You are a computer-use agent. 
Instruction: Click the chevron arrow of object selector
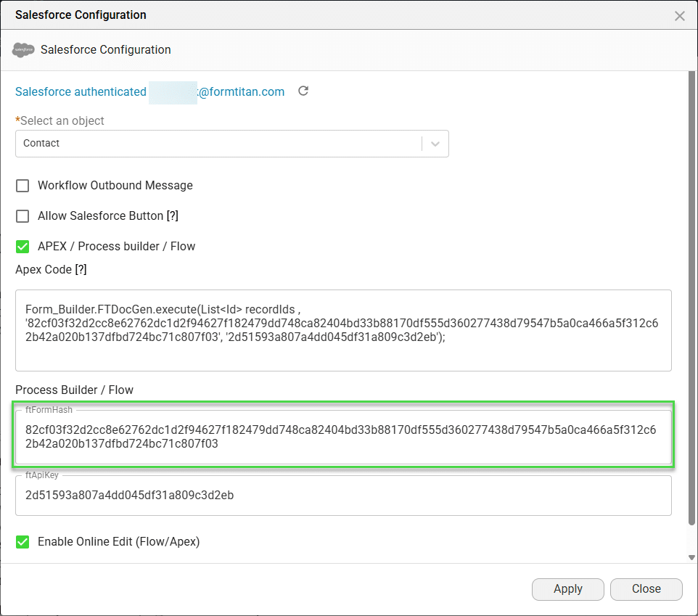pos(435,144)
